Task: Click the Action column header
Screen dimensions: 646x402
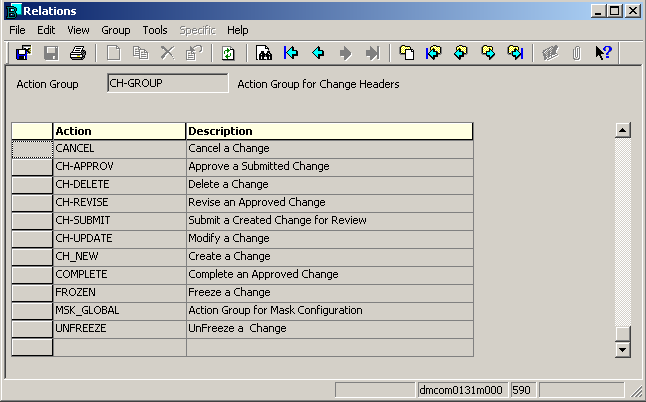Action: (x=119, y=131)
